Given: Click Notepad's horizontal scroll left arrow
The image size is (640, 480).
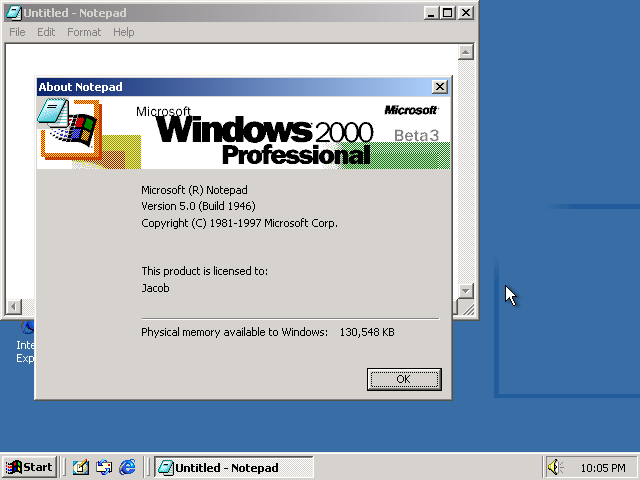Looking at the screenshot, I should pyautogui.click(x=13, y=307).
